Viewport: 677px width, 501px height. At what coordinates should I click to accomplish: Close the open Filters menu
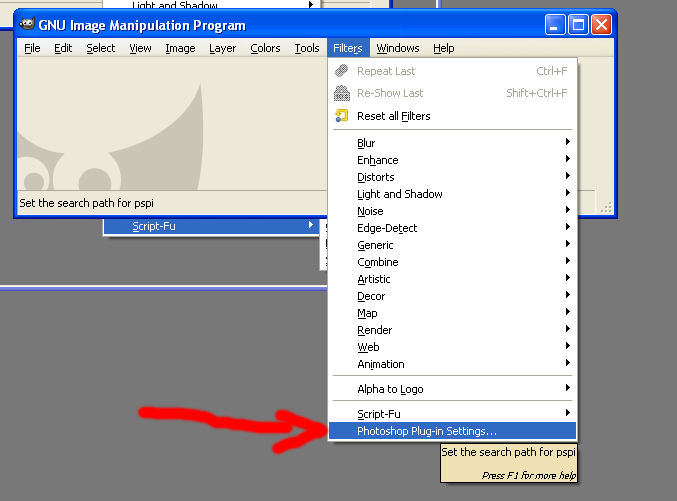[348, 48]
